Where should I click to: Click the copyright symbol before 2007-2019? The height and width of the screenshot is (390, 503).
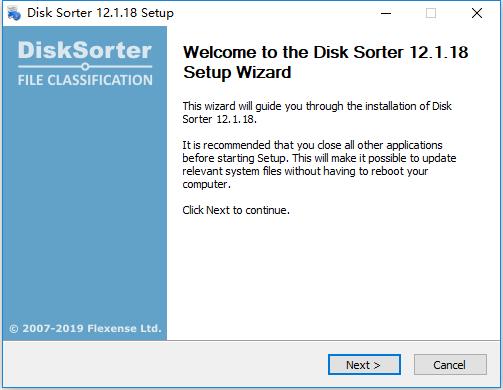coord(14,329)
